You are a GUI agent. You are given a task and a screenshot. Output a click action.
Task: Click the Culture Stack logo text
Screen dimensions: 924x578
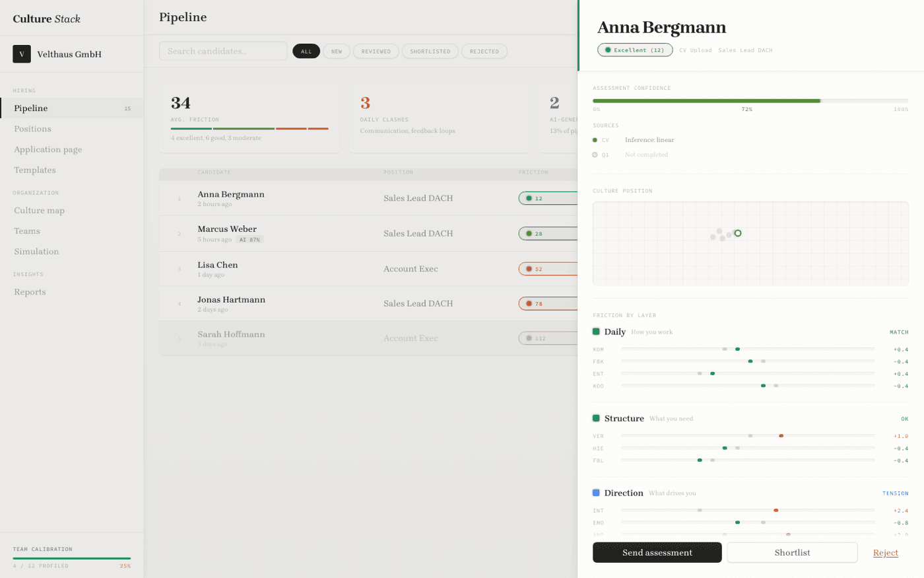(47, 18)
